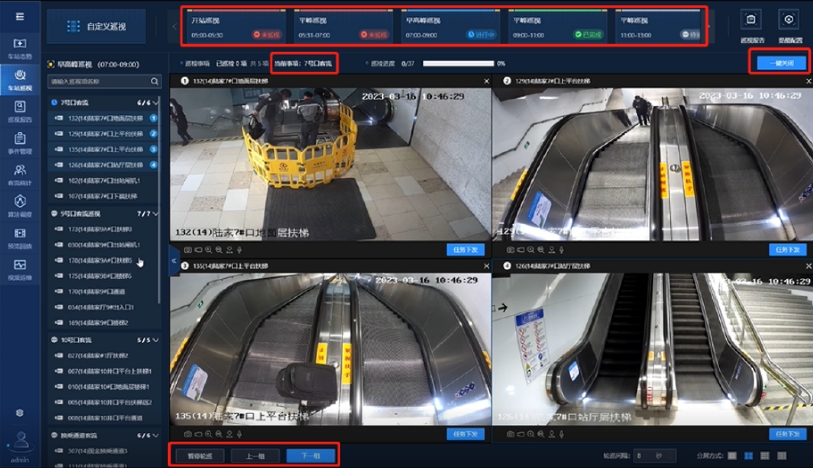Open 事件管理 in the left sidebar
Image resolution: width=813 pixels, height=468 pixels.
tap(19, 143)
